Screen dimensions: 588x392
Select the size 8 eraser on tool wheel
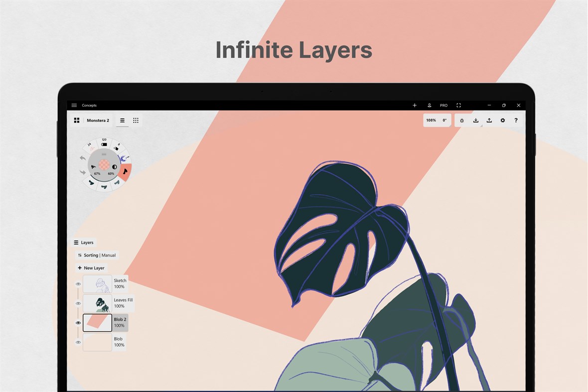tap(118, 147)
